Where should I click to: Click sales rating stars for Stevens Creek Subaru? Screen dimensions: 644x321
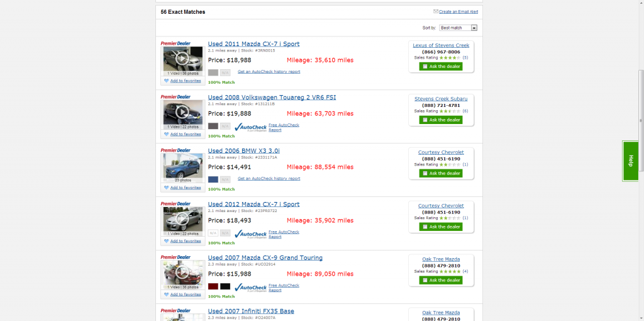[x=450, y=111]
